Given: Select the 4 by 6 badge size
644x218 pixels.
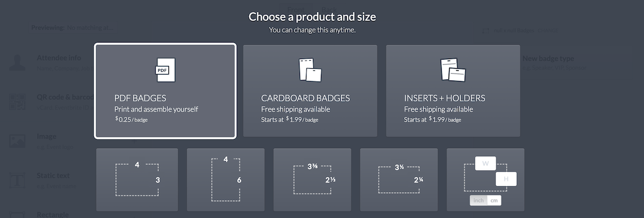Looking at the screenshot, I should [225, 179].
